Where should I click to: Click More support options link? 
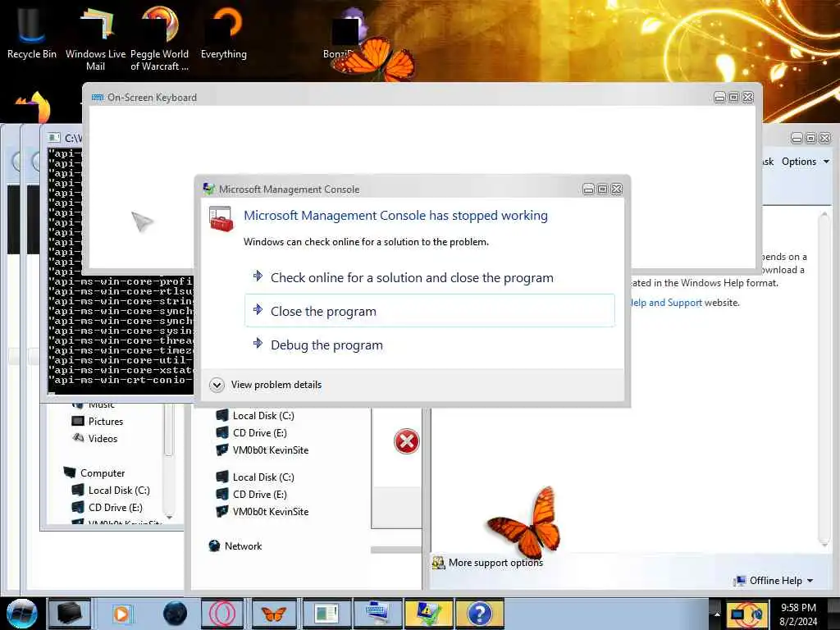pos(495,563)
